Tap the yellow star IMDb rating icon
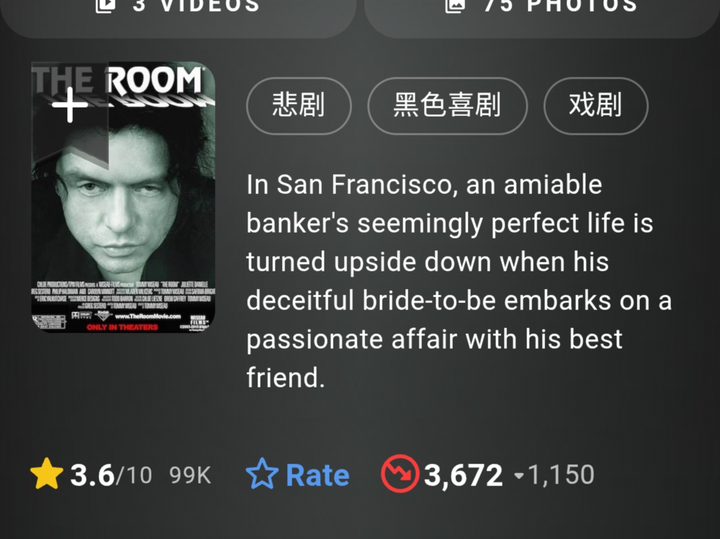720x539 pixels. pos(46,474)
